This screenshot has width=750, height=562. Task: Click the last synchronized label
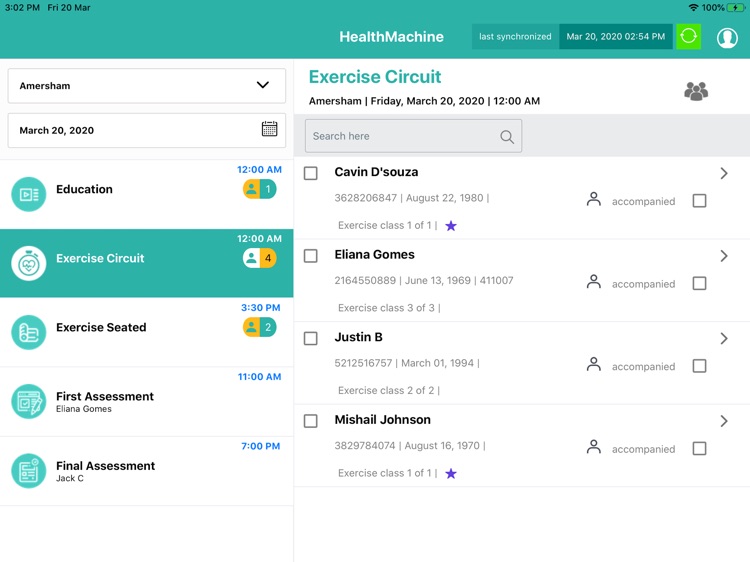point(515,36)
